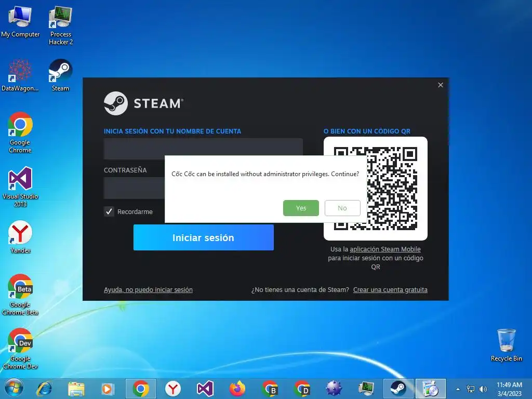
Task: Open 'Crear una cuenta gratuita' link
Action: [x=390, y=290]
